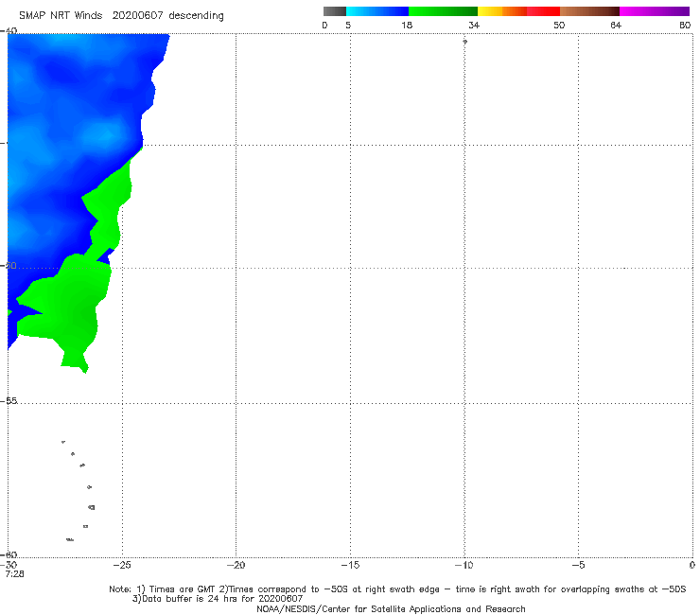Click the latitude label '-55'
Image resolution: width=700 pixels, height=615 pixels.
point(9,401)
